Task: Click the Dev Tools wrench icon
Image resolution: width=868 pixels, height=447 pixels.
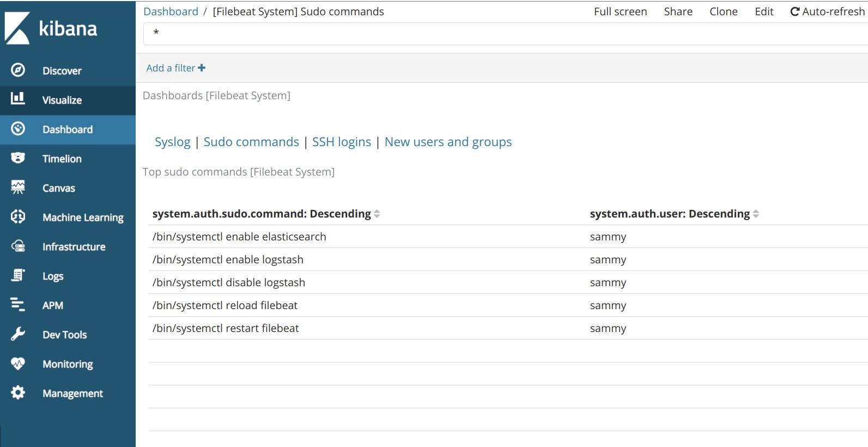Action: (x=18, y=334)
